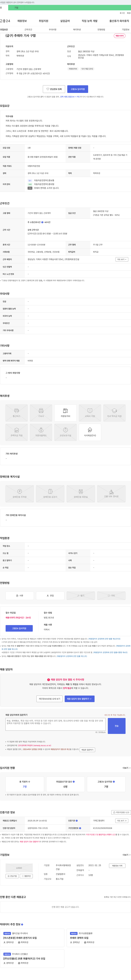The width and height of the screenshot is (131, 980).
Task: Open the 취업지원 main menu
Action: pos(44,21)
